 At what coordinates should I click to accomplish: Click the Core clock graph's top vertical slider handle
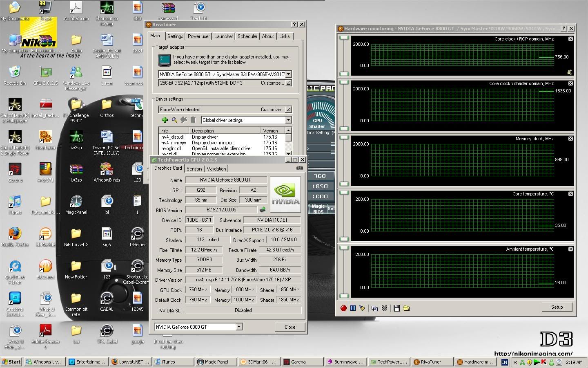344,38
